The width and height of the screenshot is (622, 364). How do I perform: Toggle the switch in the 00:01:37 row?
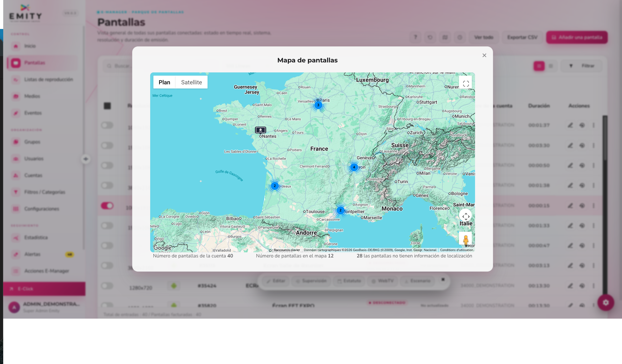click(x=107, y=125)
